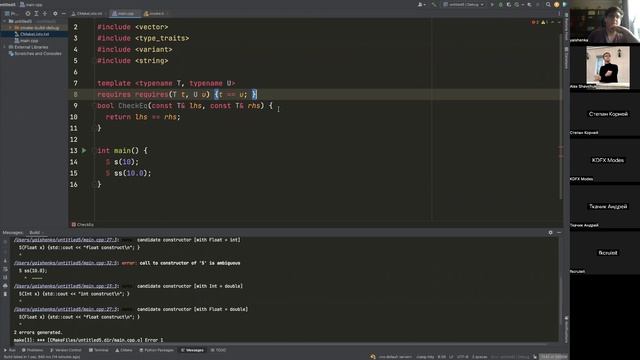Click the build hammer icon

click(x=434, y=4)
